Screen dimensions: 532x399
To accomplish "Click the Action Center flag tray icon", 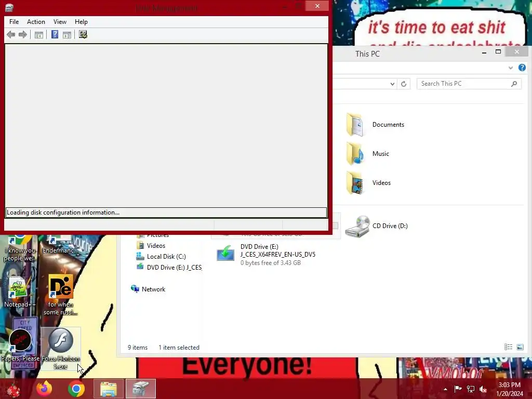I will coord(458,389).
